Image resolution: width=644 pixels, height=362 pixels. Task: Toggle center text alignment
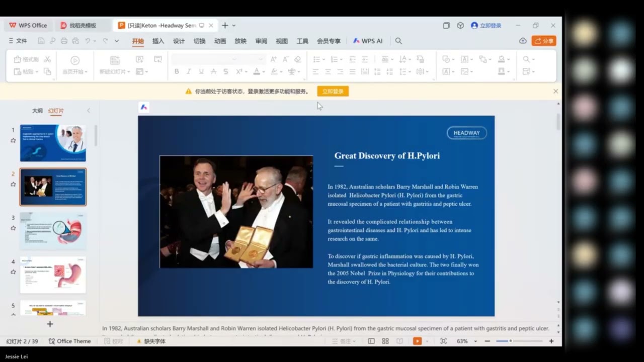pos(328,71)
